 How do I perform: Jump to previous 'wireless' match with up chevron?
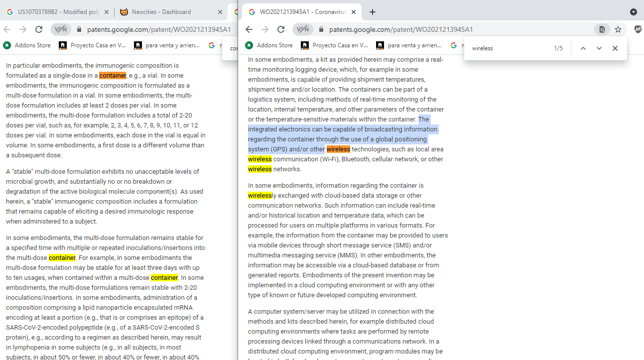583,48
